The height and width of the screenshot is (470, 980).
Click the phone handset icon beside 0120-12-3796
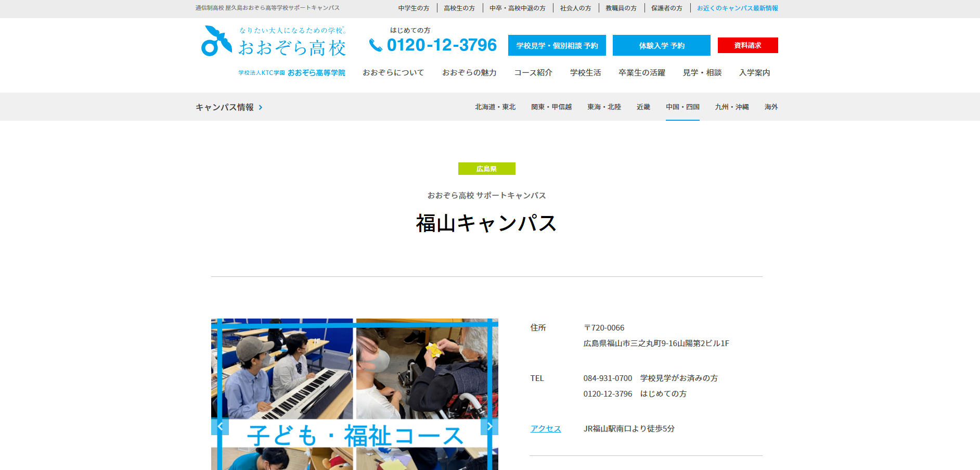click(x=376, y=45)
